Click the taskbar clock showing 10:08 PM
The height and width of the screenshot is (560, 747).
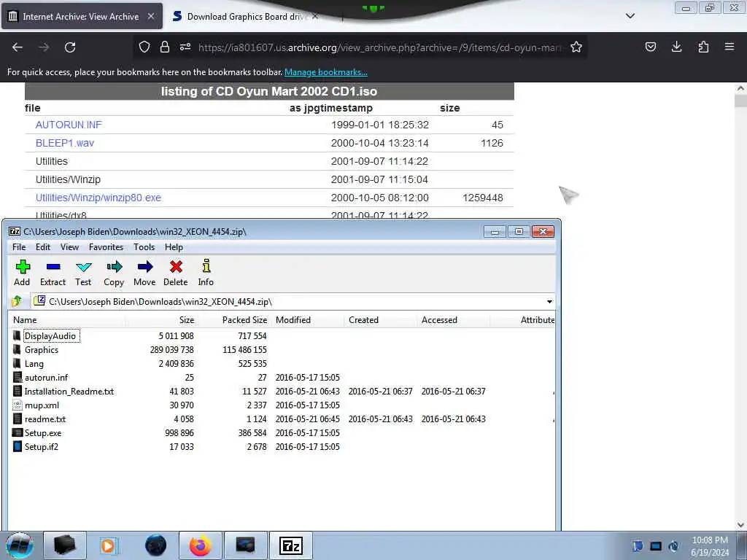pyautogui.click(x=709, y=546)
